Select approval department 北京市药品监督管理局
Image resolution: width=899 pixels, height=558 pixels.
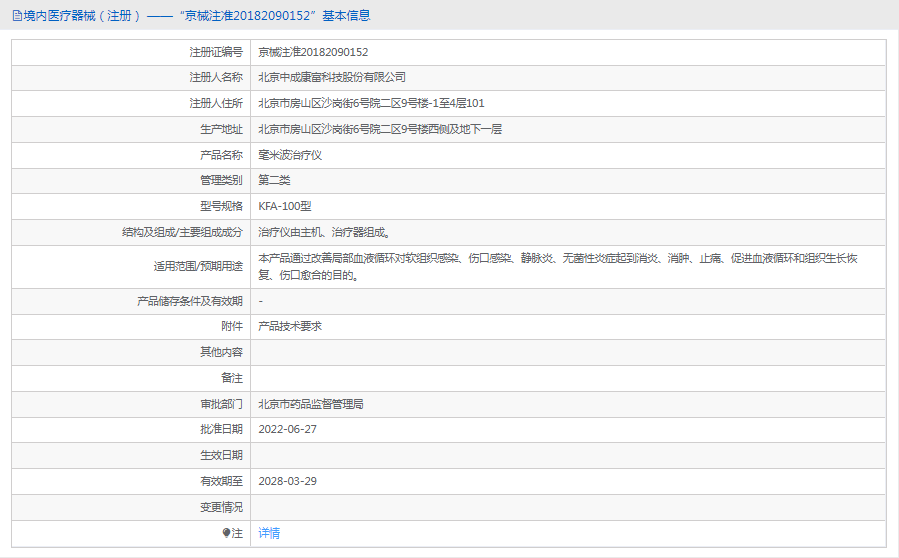[x=311, y=404]
